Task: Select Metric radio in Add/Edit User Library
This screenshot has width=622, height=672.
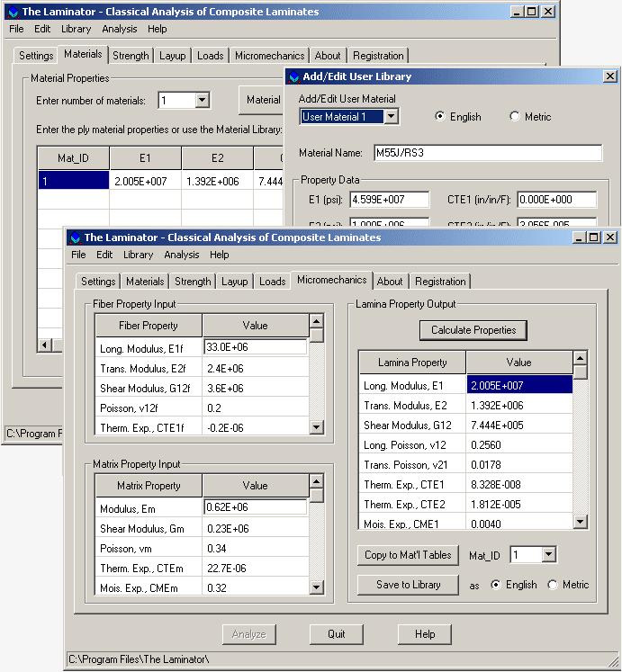Action: pos(515,117)
